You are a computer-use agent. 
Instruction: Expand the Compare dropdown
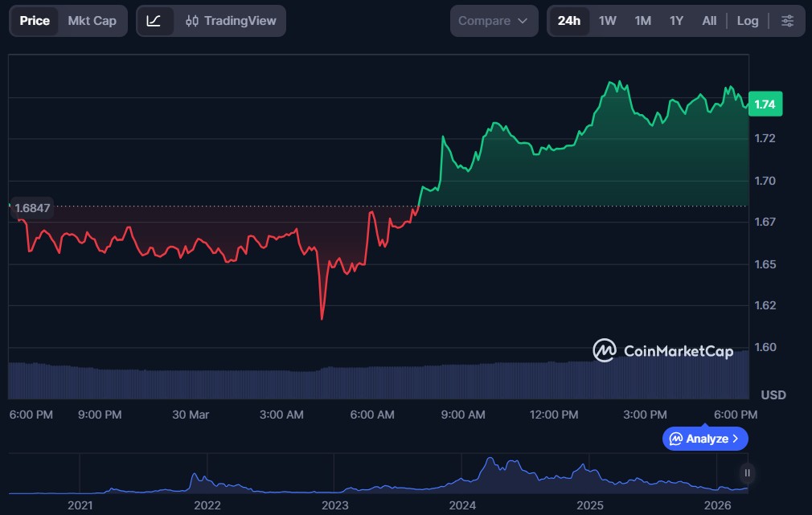coord(493,21)
